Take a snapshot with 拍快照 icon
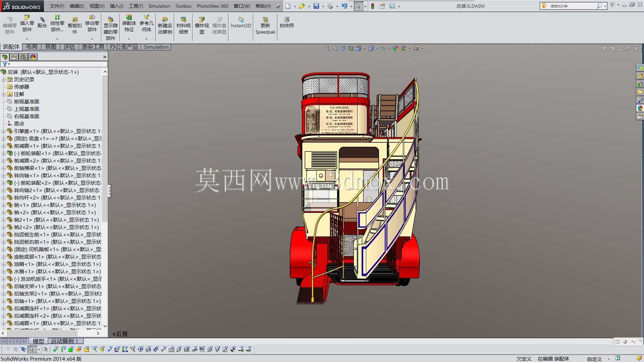This screenshot has height=362, width=644. (287, 22)
